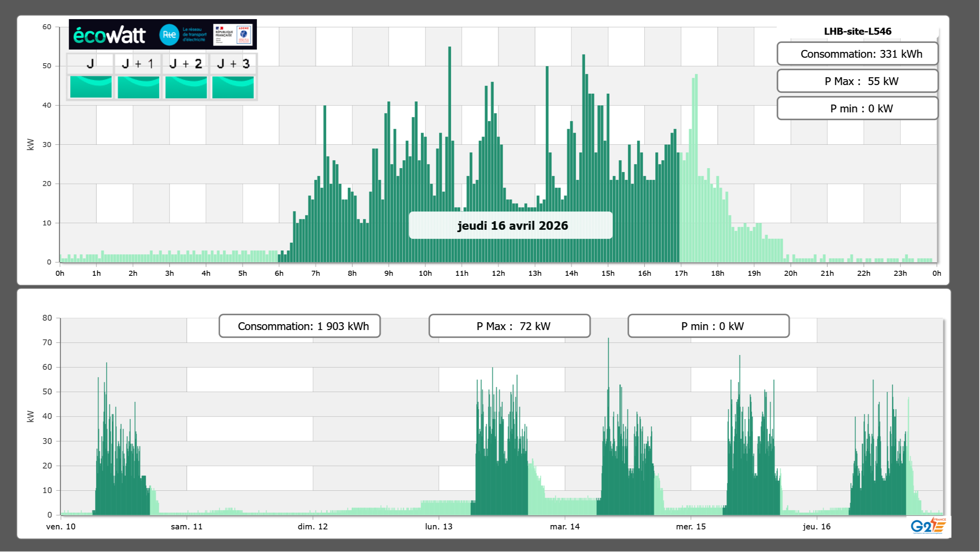Select the J + 1 header label
Screen dimensions: 980x552
pyautogui.click(x=138, y=64)
